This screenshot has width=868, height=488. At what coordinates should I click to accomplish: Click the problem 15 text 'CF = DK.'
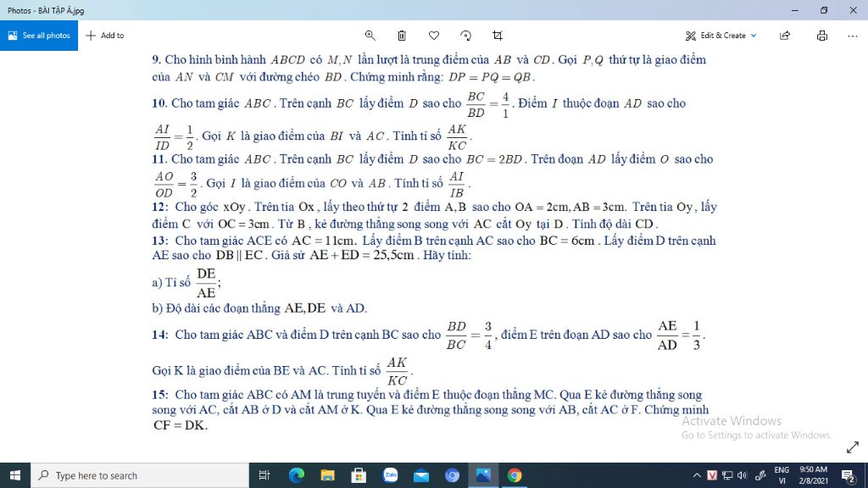(x=180, y=425)
